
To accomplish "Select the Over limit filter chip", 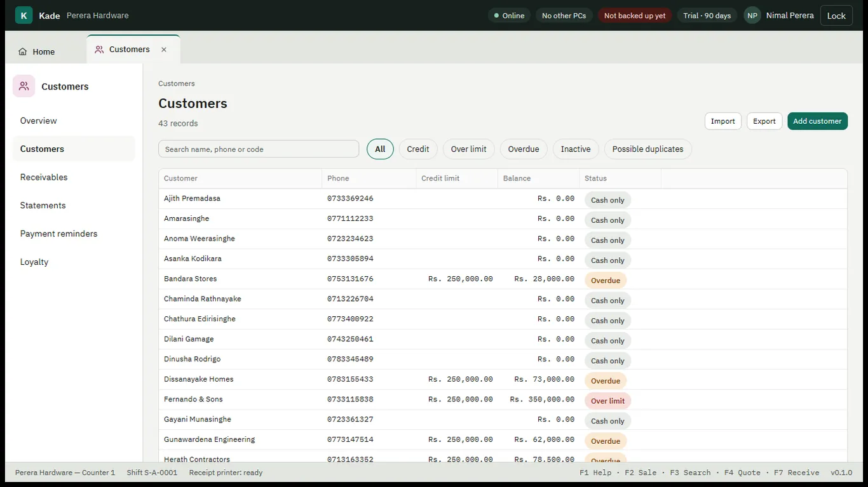I will coord(469,149).
